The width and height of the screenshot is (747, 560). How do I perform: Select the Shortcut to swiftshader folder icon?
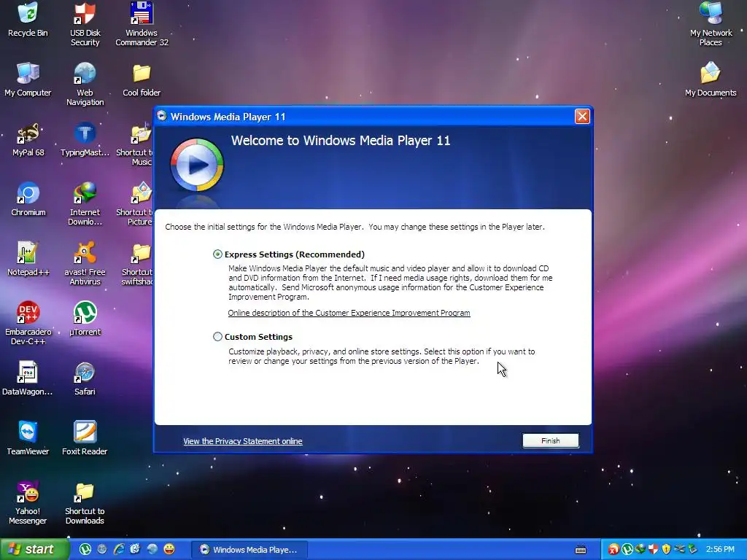click(x=137, y=263)
